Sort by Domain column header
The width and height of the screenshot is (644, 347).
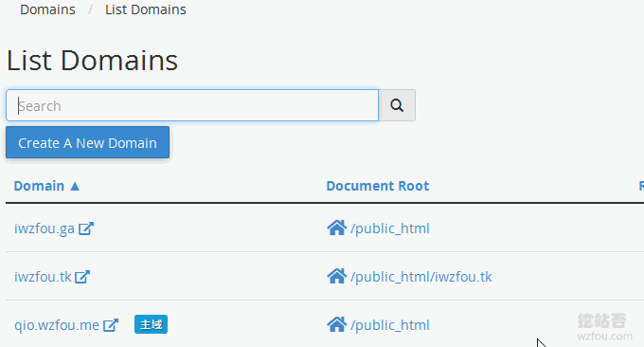pos(39,186)
